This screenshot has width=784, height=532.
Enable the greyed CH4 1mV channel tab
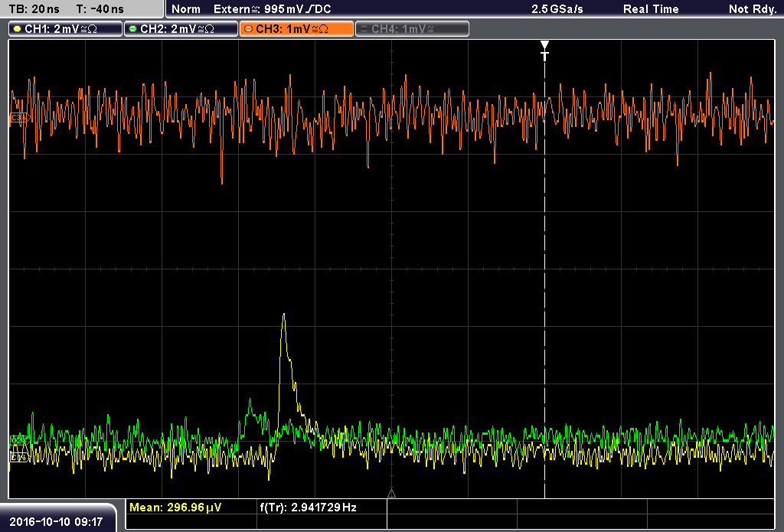[x=412, y=29]
